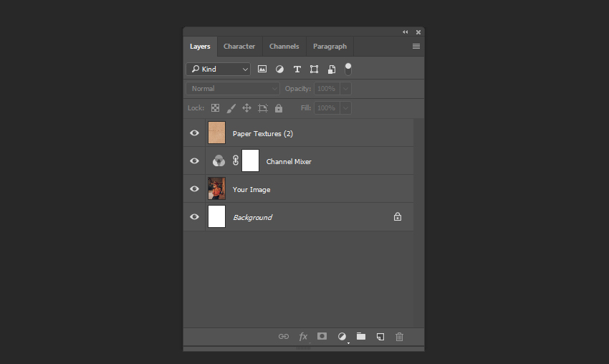Select the Your Image layer name
Image resolution: width=609 pixels, height=364 pixels.
click(251, 190)
